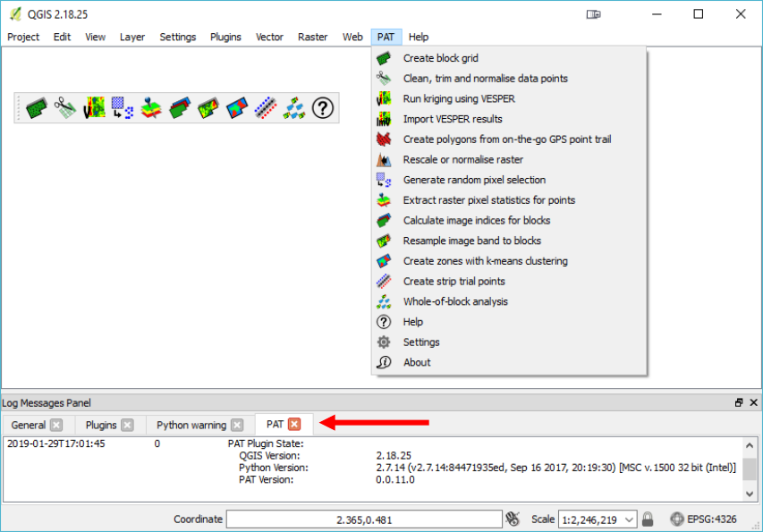763x532 pixels.
Task: Click the k-means clustering zones toolbar icon
Action: 237,108
